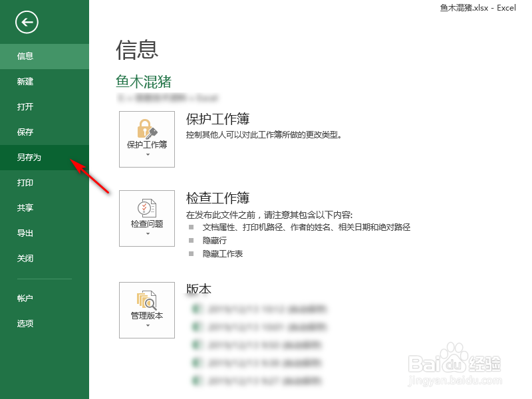Click the back arrow to return to workbook

click(27, 23)
